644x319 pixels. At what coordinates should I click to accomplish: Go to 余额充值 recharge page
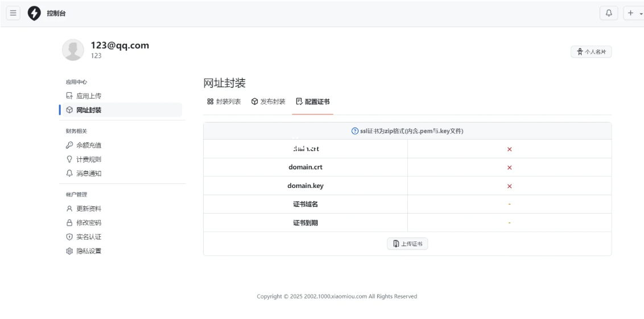[88, 145]
